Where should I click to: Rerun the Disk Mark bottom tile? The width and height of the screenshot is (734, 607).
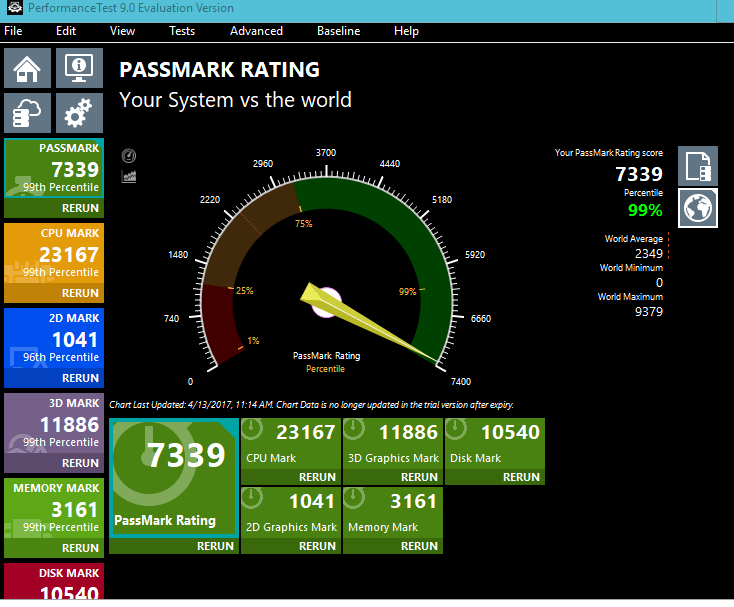pos(495,477)
